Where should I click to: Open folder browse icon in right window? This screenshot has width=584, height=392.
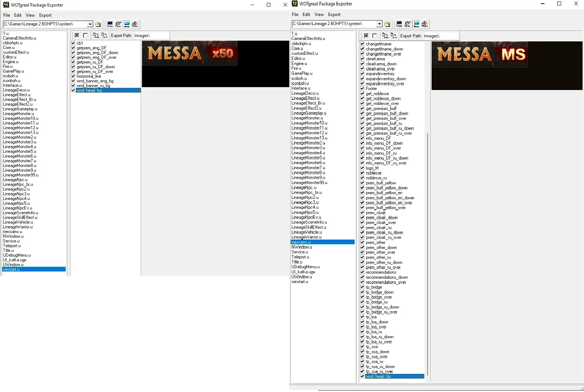point(387,24)
